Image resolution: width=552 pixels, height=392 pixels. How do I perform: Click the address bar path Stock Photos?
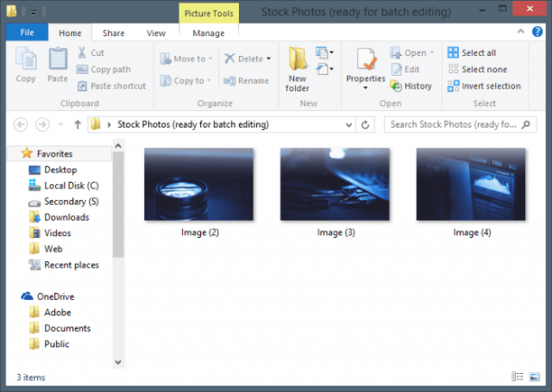[x=193, y=124]
